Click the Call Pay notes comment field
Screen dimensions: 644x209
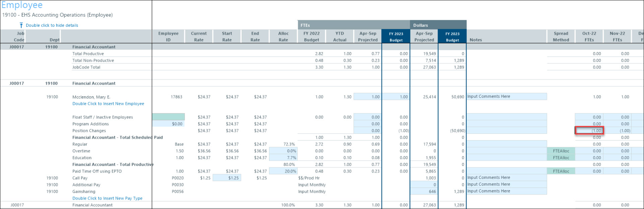pos(507,177)
